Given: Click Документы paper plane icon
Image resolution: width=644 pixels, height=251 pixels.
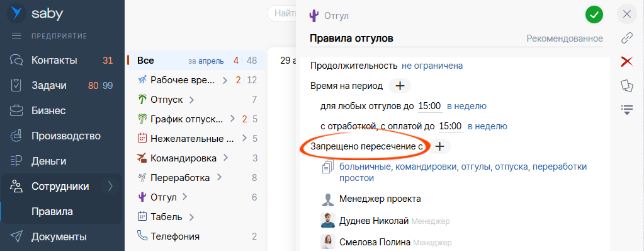Looking at the screenshot, I should coord(16,237).
